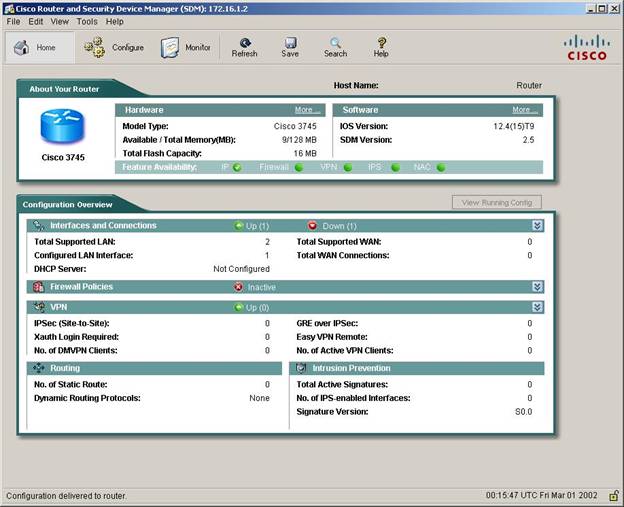
Task: Click the No. of Static Route label
Action: (70, 384)
